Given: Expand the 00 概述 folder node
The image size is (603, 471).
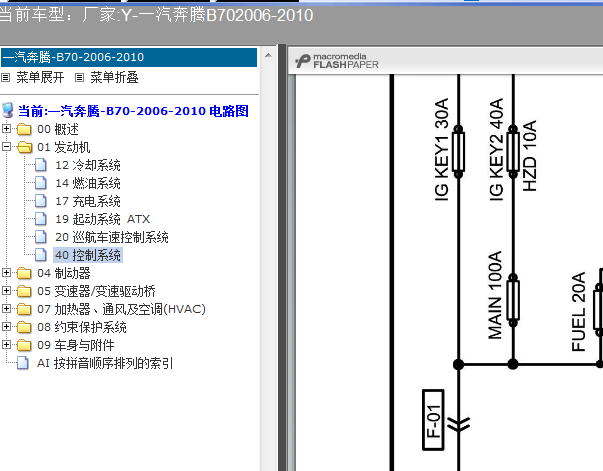Looking at the screenshot, I should pyautogui.click(x=6, y=128).
